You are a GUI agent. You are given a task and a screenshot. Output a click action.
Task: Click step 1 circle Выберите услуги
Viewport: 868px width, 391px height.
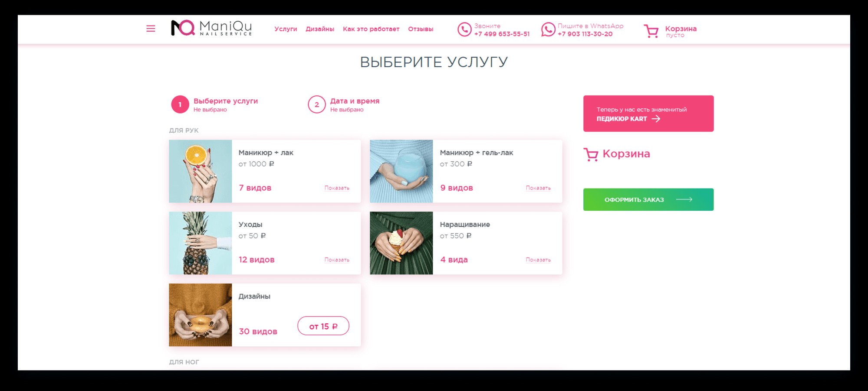point(180,104)
